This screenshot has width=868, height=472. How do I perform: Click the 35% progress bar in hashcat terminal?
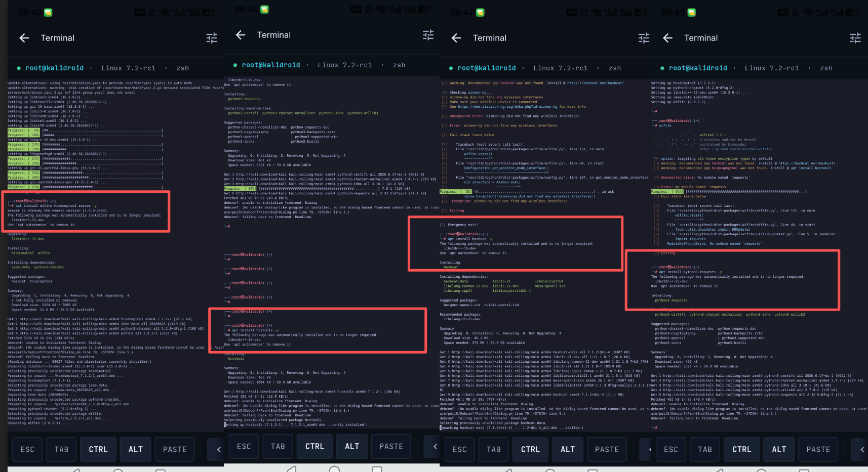518,192
